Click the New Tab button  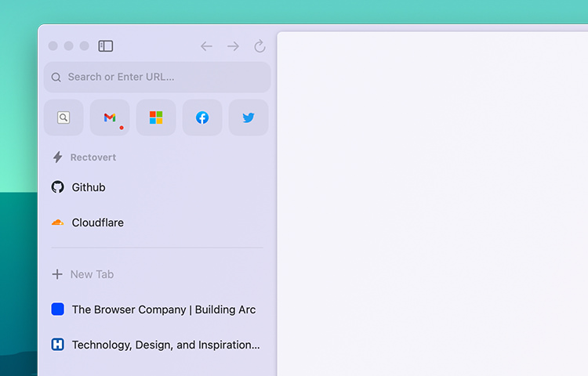point(157,274)
